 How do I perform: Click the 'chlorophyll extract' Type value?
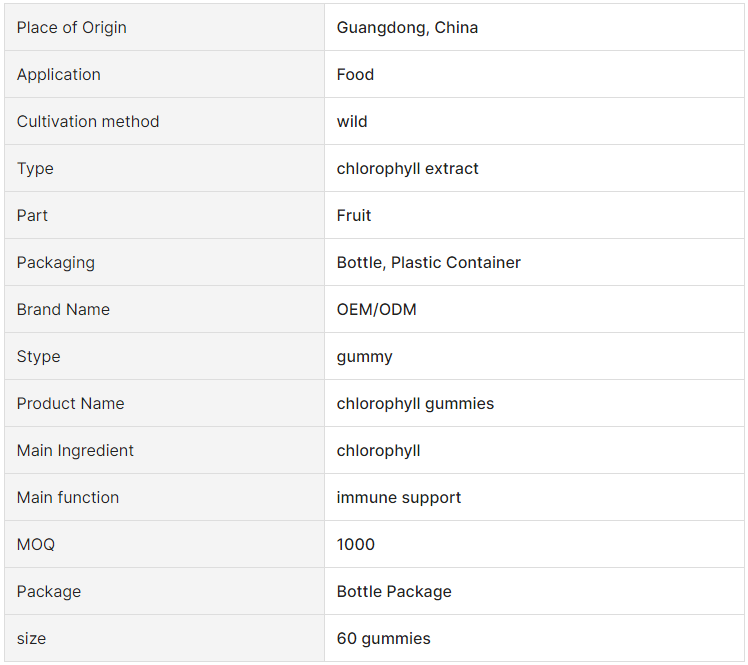[x=407, y=168]
